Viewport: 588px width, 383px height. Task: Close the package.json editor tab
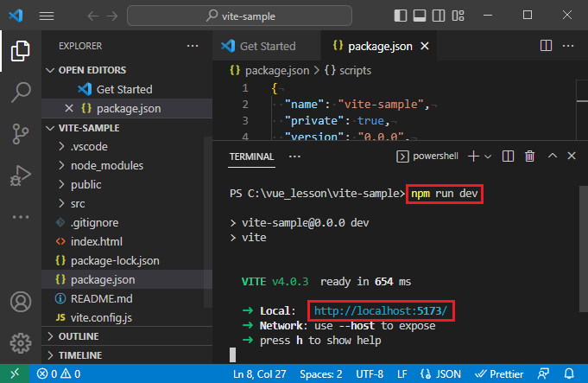425,46
